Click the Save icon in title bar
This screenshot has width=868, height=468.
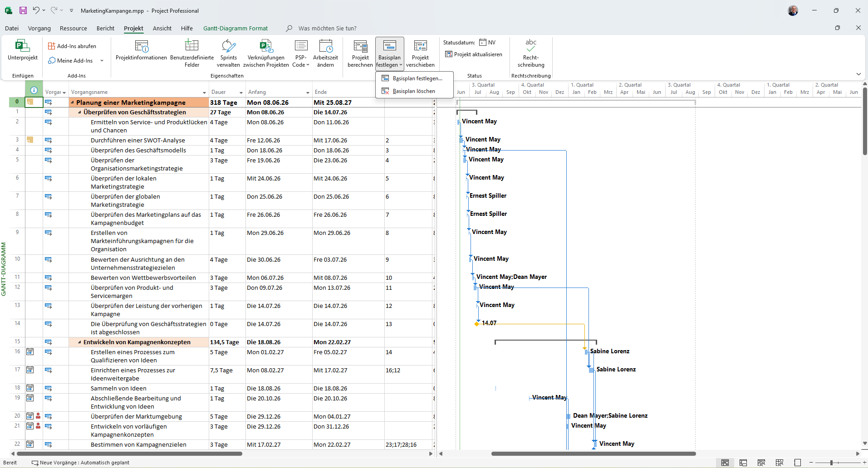click(x=23, y=10)
